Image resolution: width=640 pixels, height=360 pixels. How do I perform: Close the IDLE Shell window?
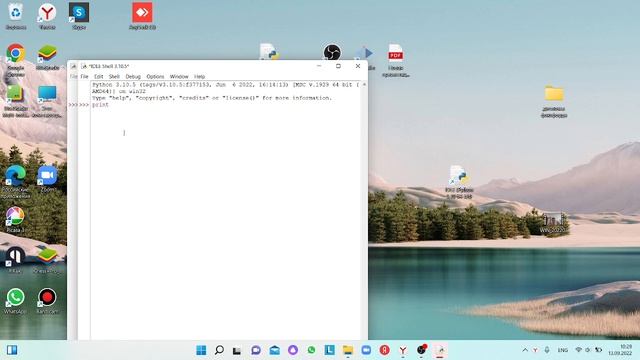point(358,66)
